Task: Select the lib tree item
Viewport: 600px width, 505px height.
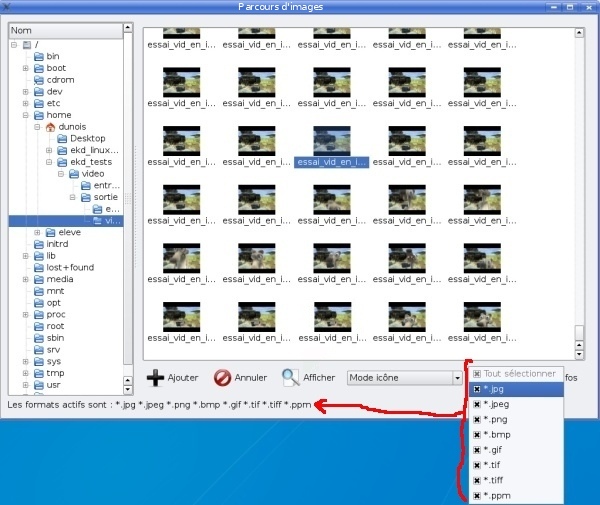Action: point(51,256)
